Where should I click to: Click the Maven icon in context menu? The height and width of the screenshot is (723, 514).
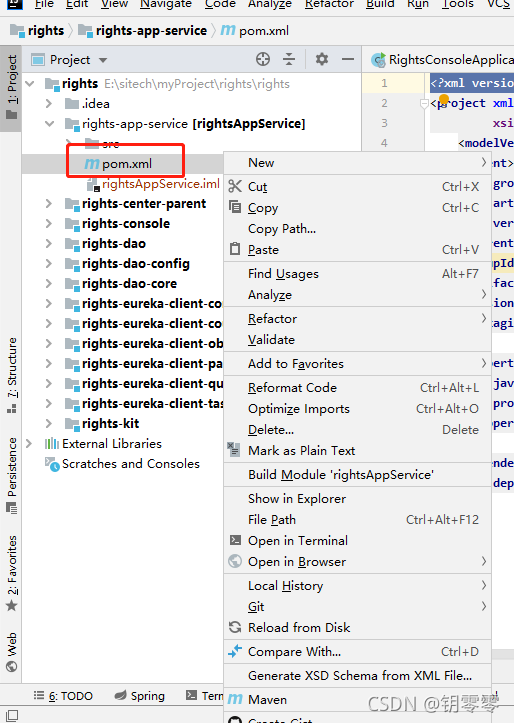click(235, 699)
